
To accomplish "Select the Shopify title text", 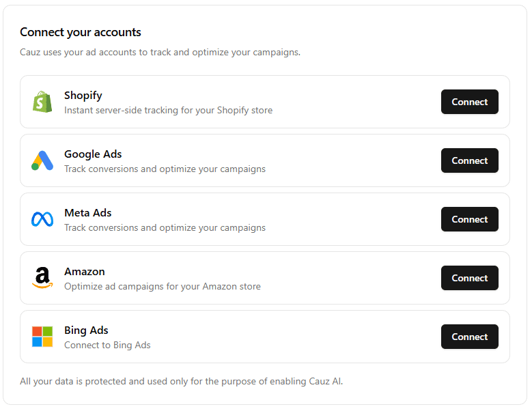I will click(83, 96).
